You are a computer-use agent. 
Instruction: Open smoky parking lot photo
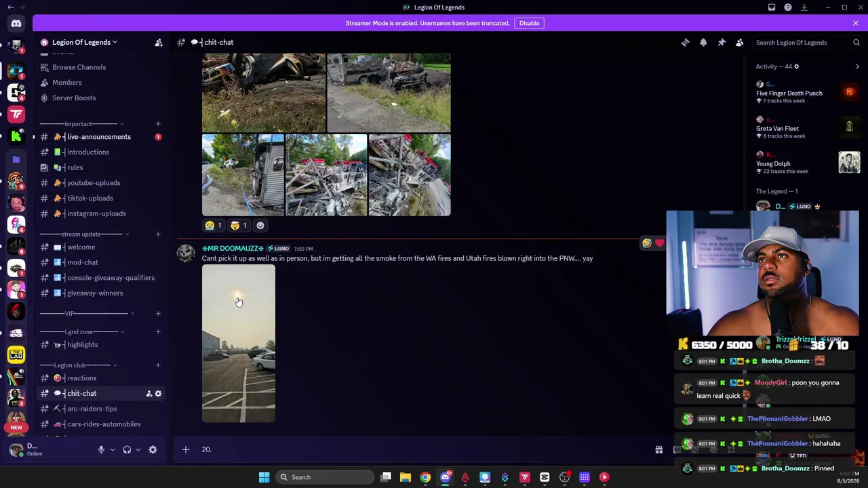(x=239, y=344)
